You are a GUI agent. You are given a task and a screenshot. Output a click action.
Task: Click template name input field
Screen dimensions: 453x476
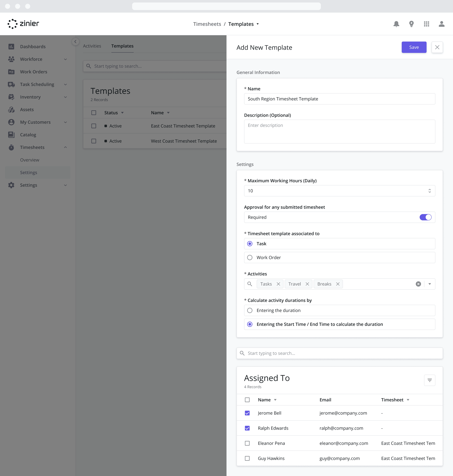[x=340, y=99]
